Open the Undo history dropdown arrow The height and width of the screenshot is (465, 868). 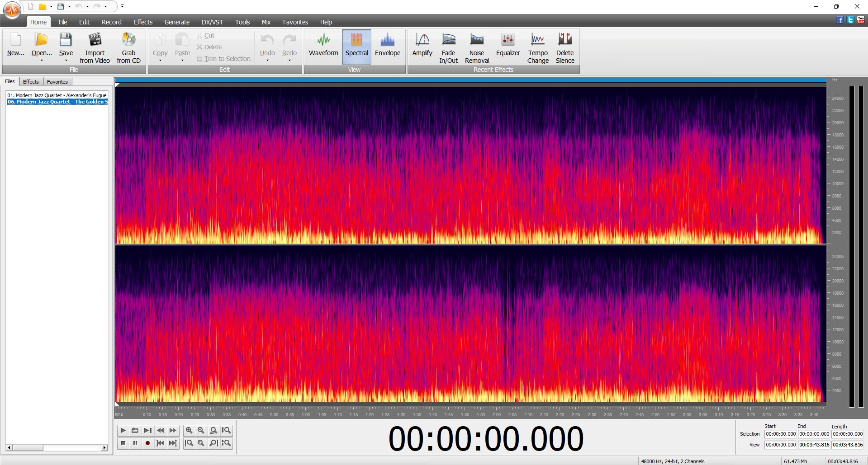[267, 60]
